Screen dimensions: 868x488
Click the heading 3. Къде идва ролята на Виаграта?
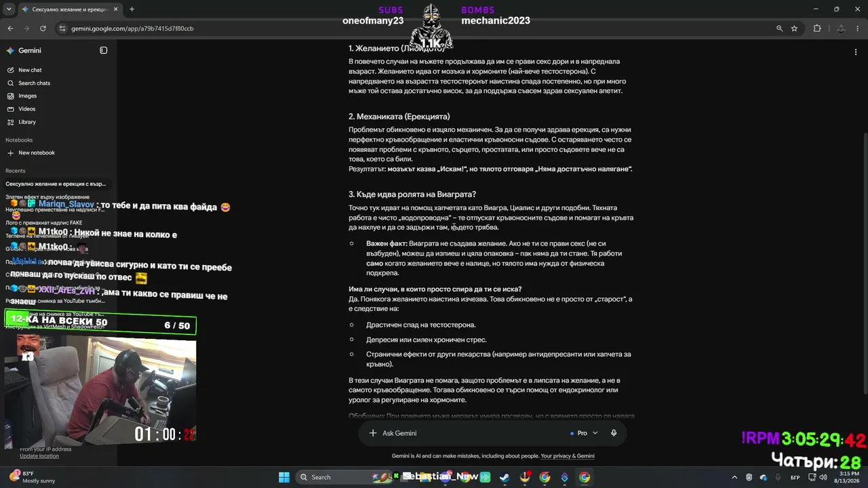click(x=412, y=195)
